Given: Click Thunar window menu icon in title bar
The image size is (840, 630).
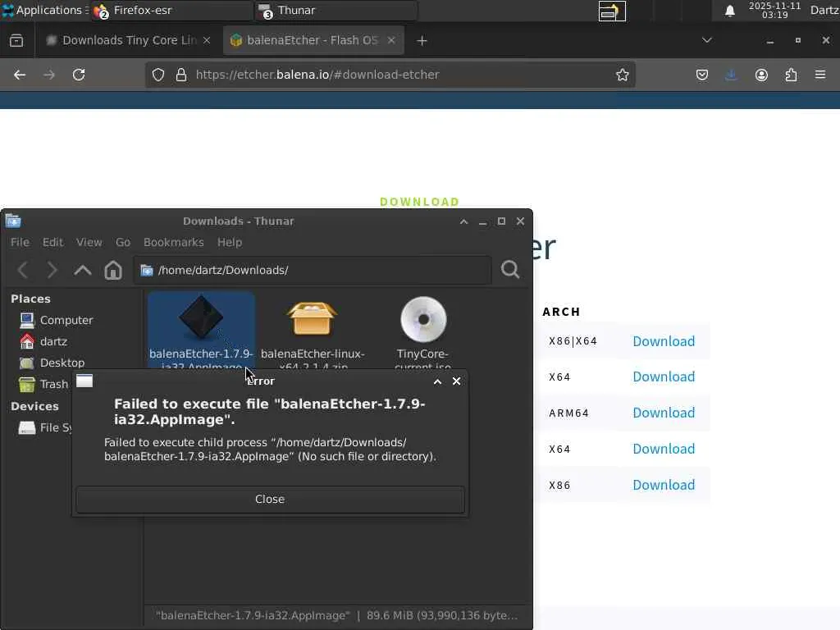Looking at the screenshot, I should (x=13, y=221).
